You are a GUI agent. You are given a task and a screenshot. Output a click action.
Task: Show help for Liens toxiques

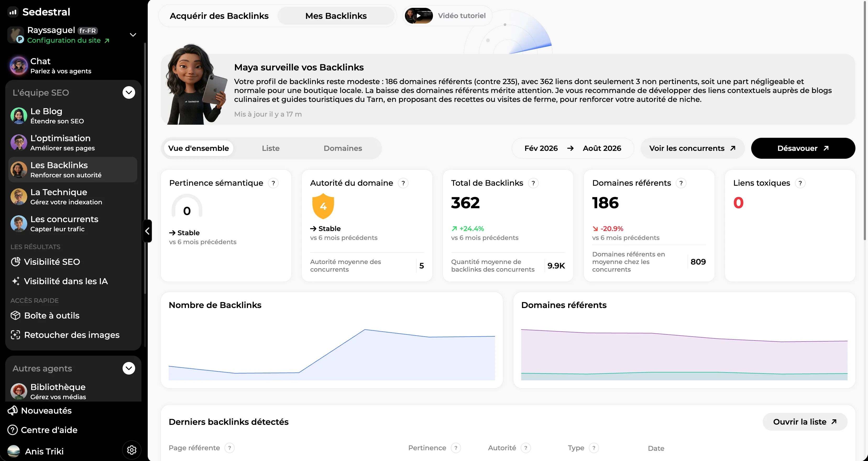tap(800, 183)
